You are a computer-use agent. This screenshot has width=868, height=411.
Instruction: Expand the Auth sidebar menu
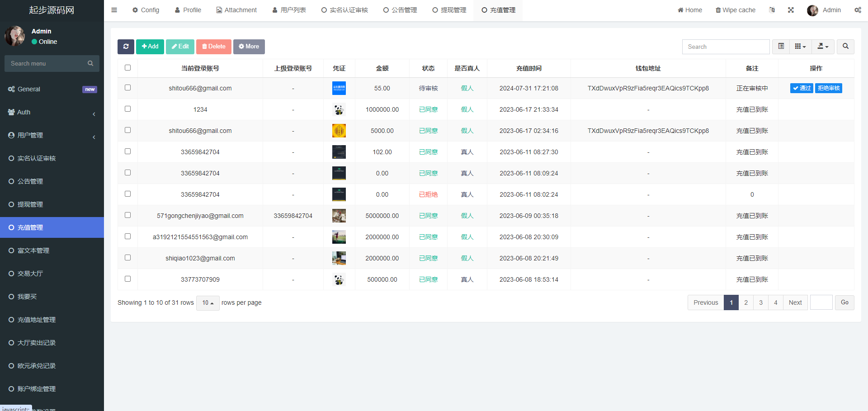[52, 112]
